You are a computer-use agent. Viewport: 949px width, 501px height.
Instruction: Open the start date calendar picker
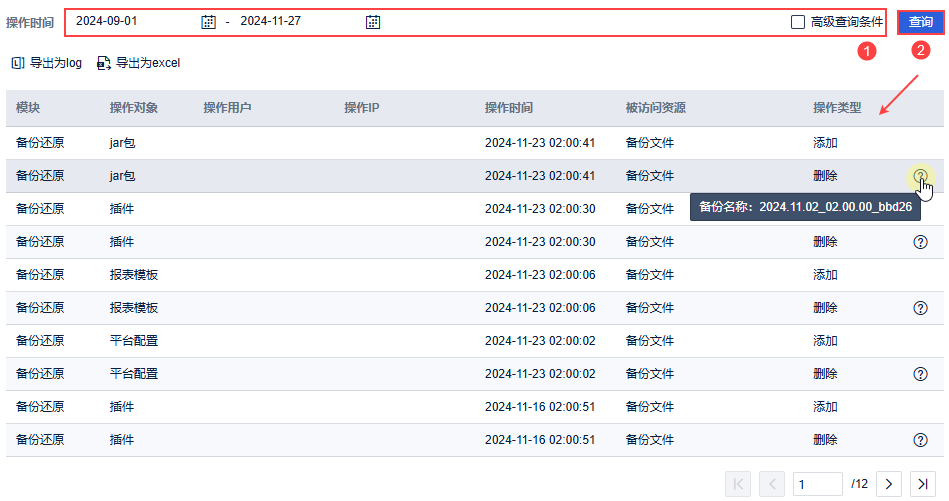(x=208, y=22)
